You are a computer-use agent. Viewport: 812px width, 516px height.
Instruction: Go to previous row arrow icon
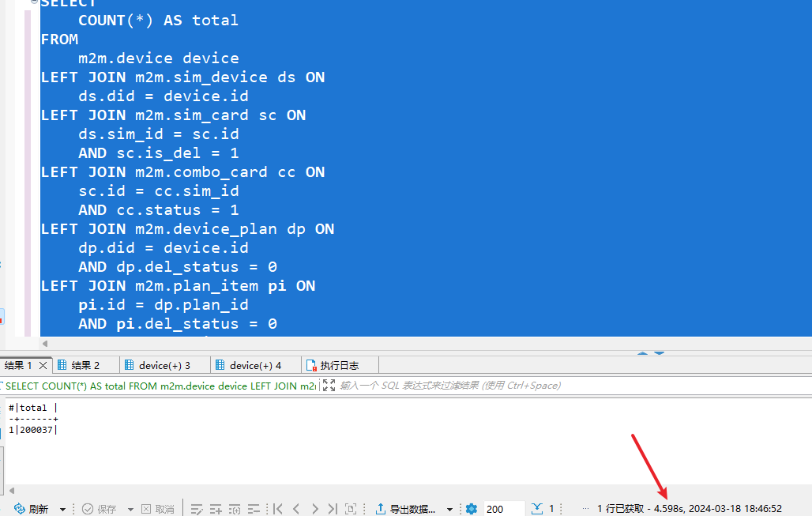coord(296,509)
